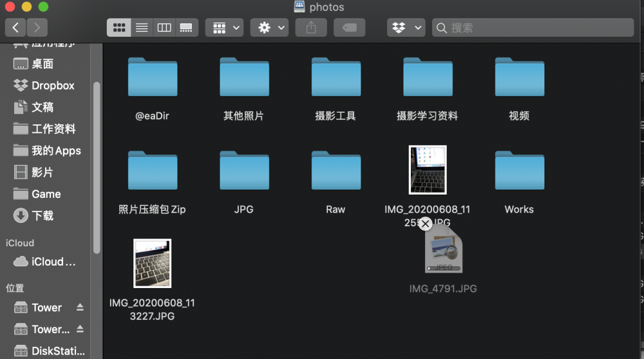Screen dimensions: 644x359
Task: Select Dropbox in the sidebar
Action: coord(45,86)
